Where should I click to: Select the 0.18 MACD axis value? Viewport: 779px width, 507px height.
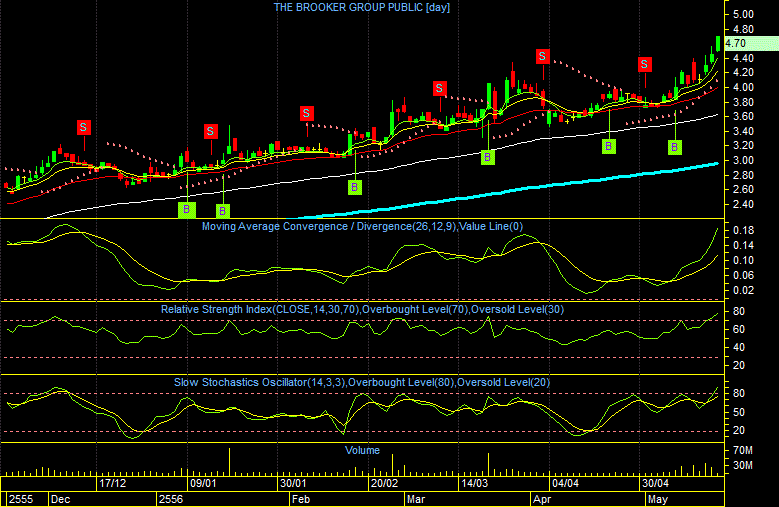tap(744, 230)
